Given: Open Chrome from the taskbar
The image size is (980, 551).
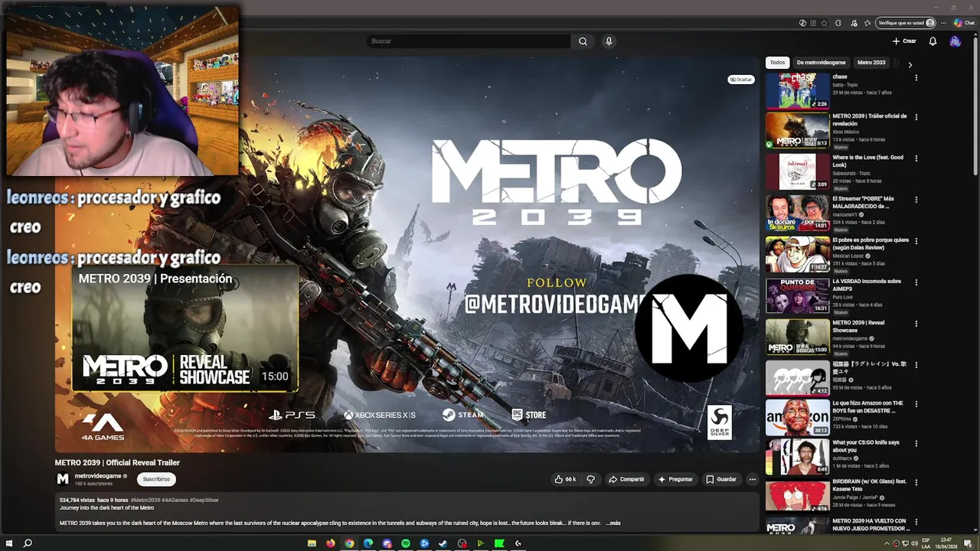Looking at the screenshot, I should click(350, 543).
